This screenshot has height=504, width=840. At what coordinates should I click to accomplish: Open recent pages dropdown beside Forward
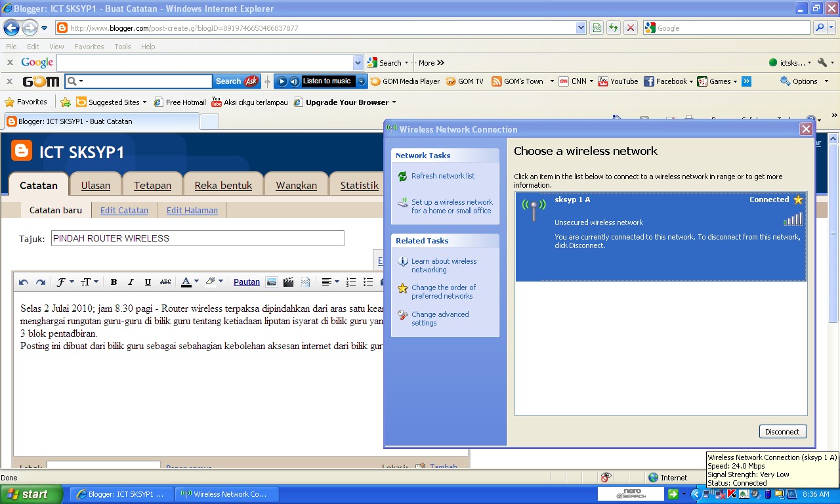pyautogui.click(x=45, y=28)
